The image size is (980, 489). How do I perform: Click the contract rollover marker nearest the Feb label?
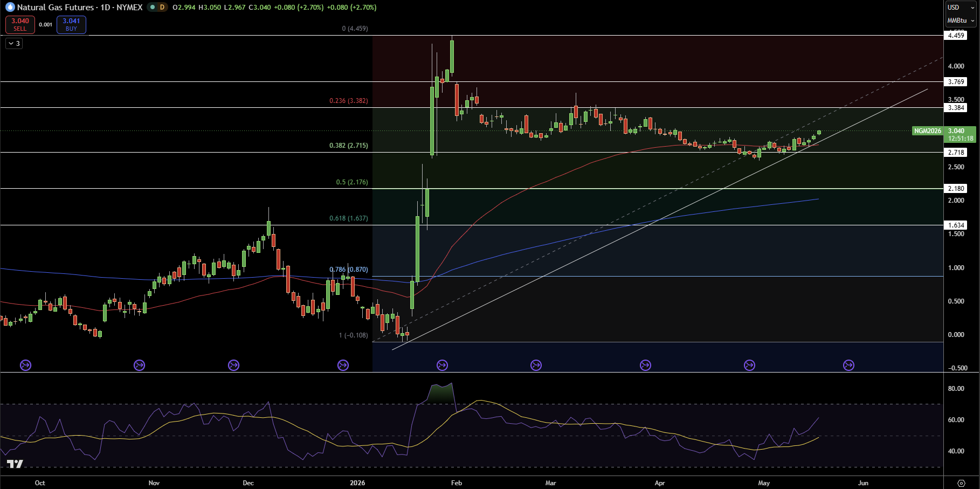[x=442, y=366]
